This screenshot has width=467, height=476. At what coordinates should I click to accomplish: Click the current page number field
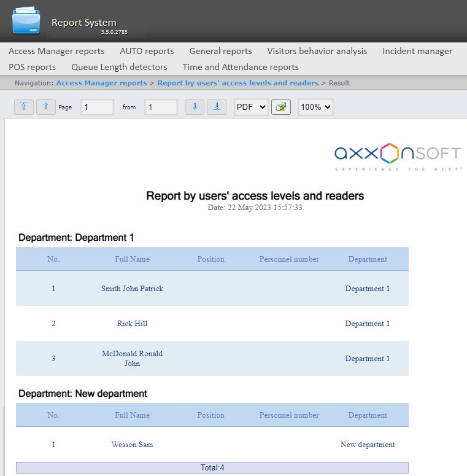click(x=97, y=107)
